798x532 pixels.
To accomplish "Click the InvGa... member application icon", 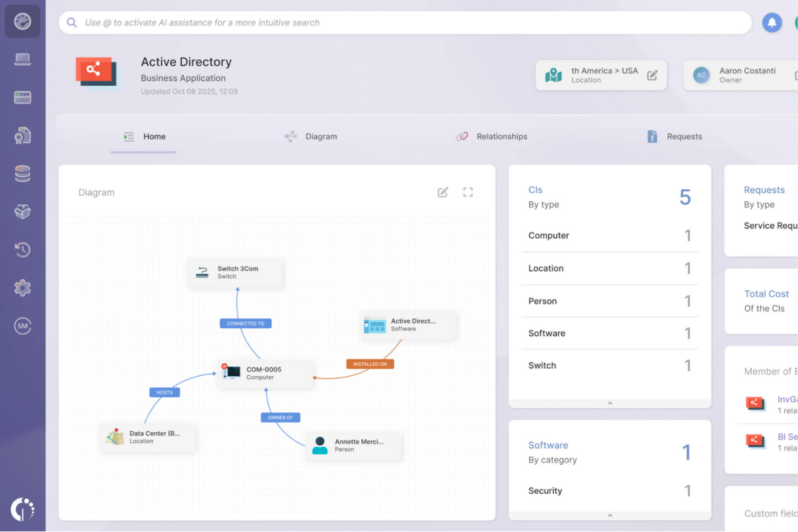I will click(x=755, y=404).
